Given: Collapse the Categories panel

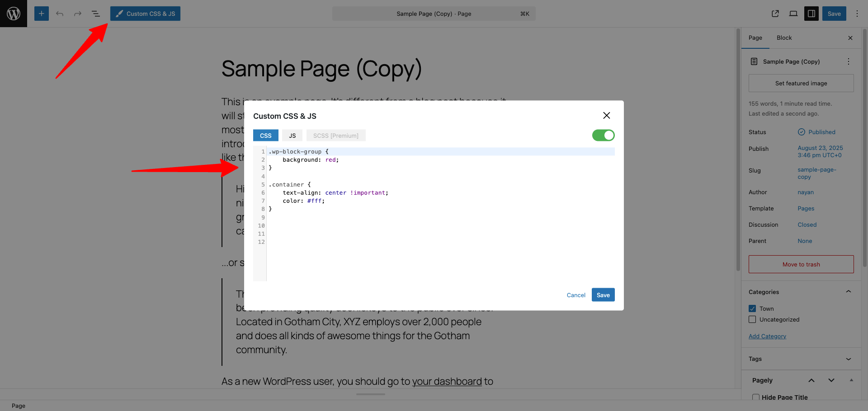Looking at the screenshot, I should click(x=848, y=291).
